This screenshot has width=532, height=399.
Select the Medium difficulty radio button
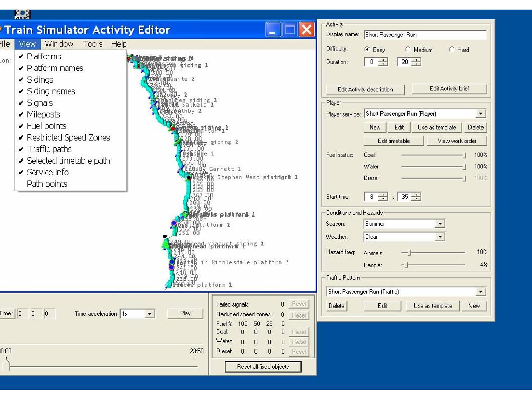pos(409,50)
